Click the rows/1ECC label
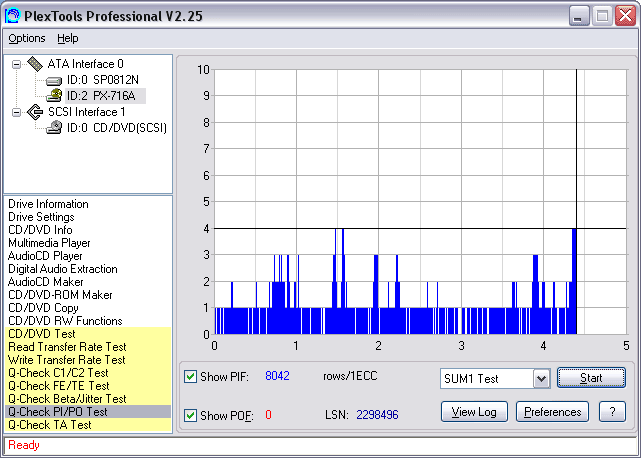This screenshot has height=458, width=641. click(350, 376)
